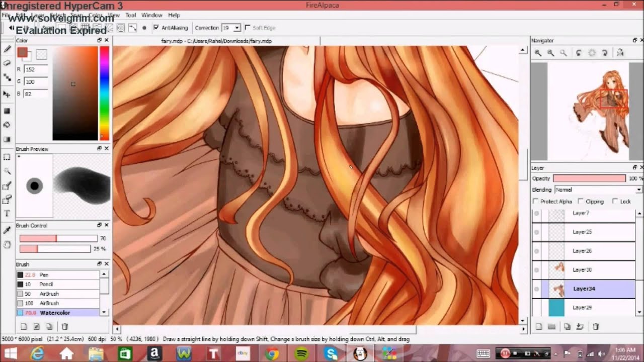This screenshot has height=362, width=644.
Task: Select the Brush tool in the toolbox
Action: (7, 49)
